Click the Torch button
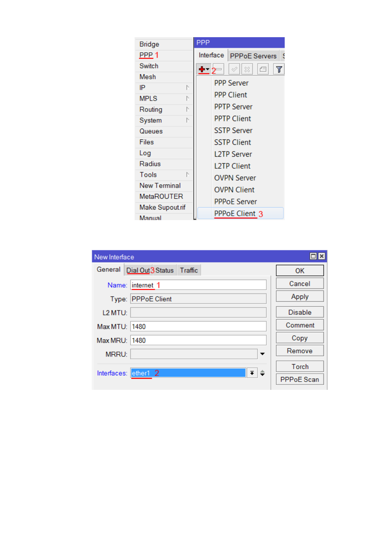This screenshot has height=554, width=392. coord(300,366)
